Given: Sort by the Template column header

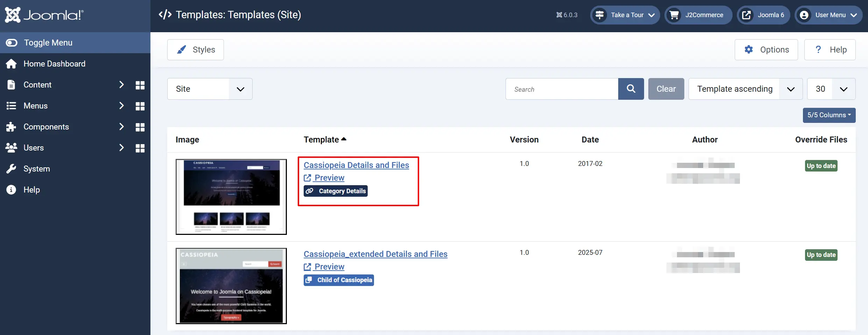Looking at the screenshot, I should pyautogui.click(x=325, y=140).
